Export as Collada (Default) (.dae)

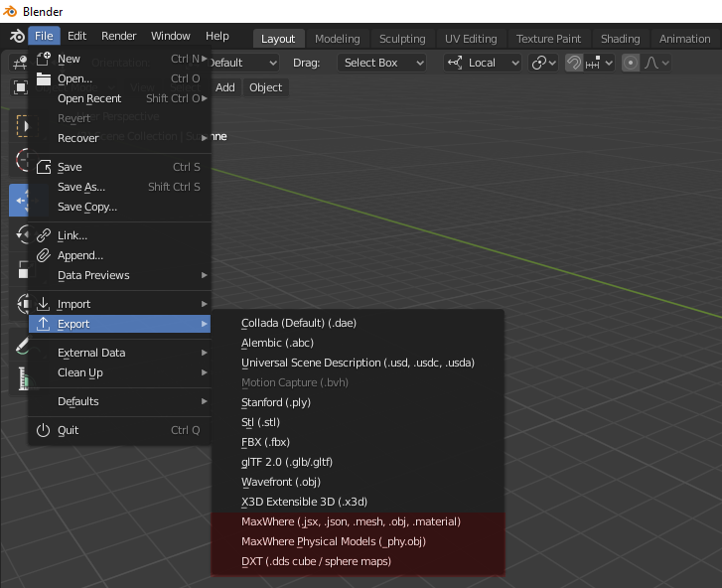click(358, 323)
